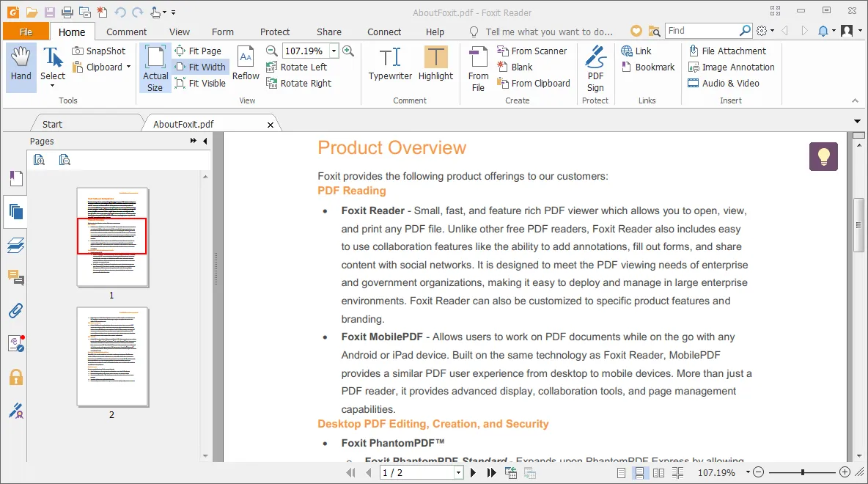Click the PDF Sign tool

[595, 65]
